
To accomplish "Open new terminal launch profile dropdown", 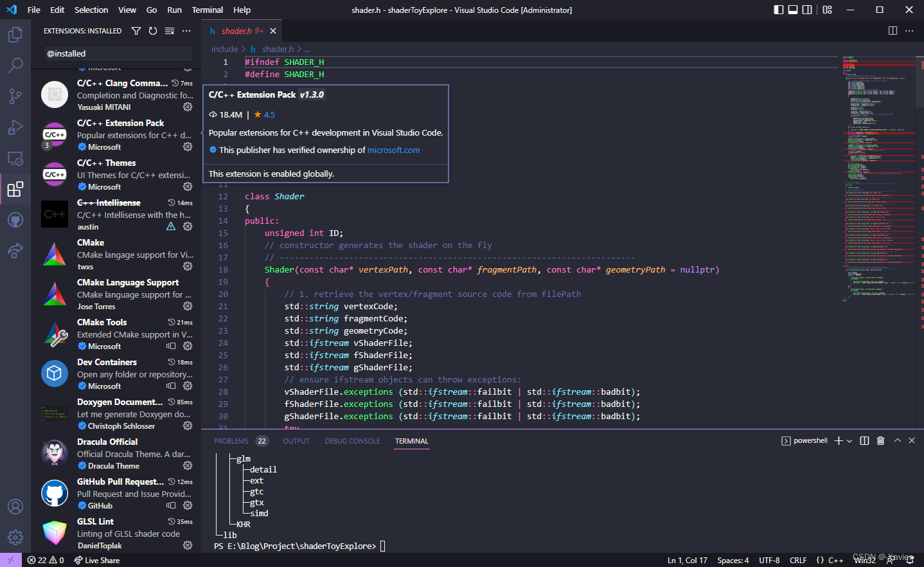I will click(x=849, y=441).
